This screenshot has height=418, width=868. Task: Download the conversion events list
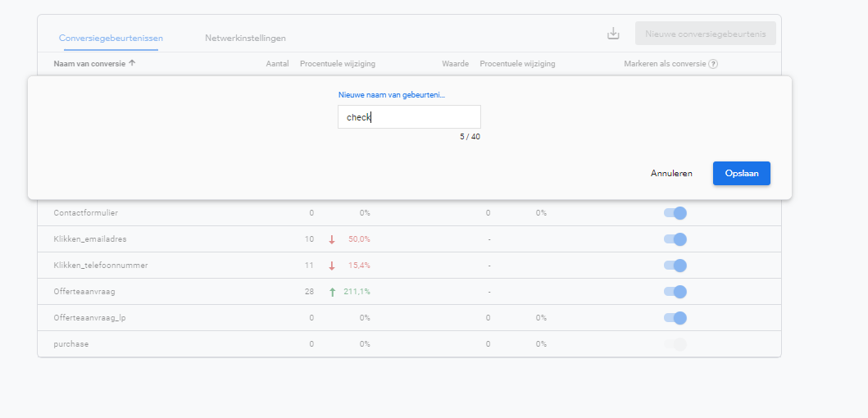coord(613,34)
